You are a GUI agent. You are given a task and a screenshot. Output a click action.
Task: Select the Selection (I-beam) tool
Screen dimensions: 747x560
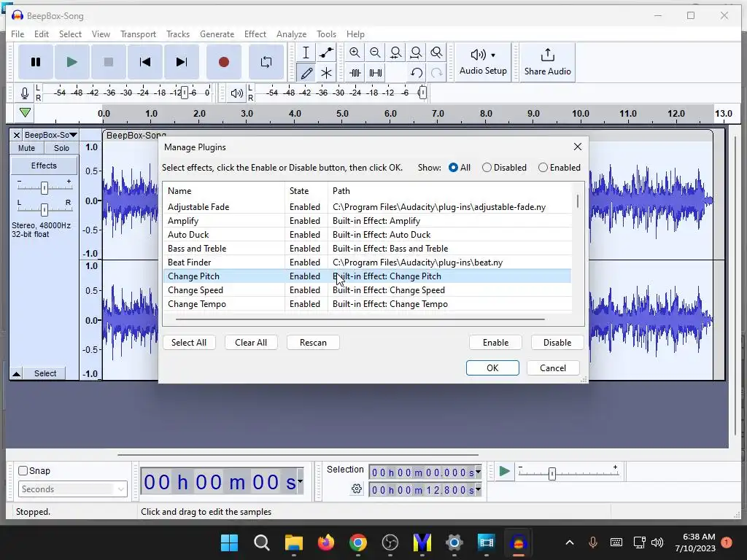click(306, 52)
